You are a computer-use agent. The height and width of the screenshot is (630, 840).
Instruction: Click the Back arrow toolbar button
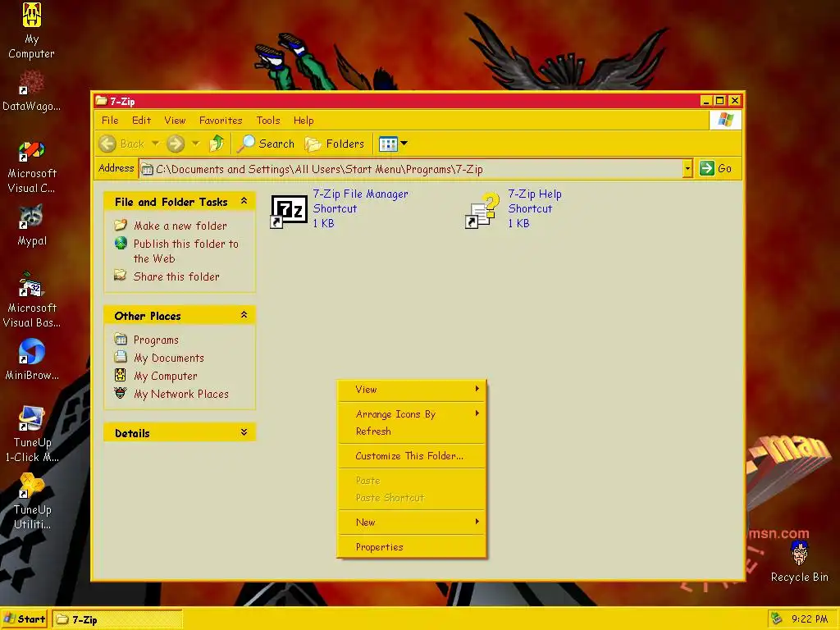click(123, 144)
